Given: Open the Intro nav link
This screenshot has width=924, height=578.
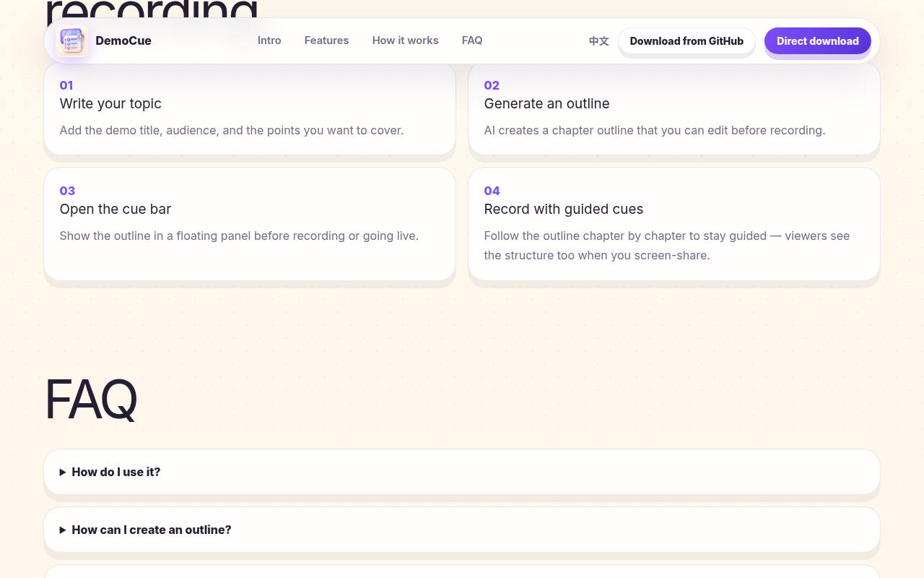Looking at the screenshot, I should (x=269, y=40).
